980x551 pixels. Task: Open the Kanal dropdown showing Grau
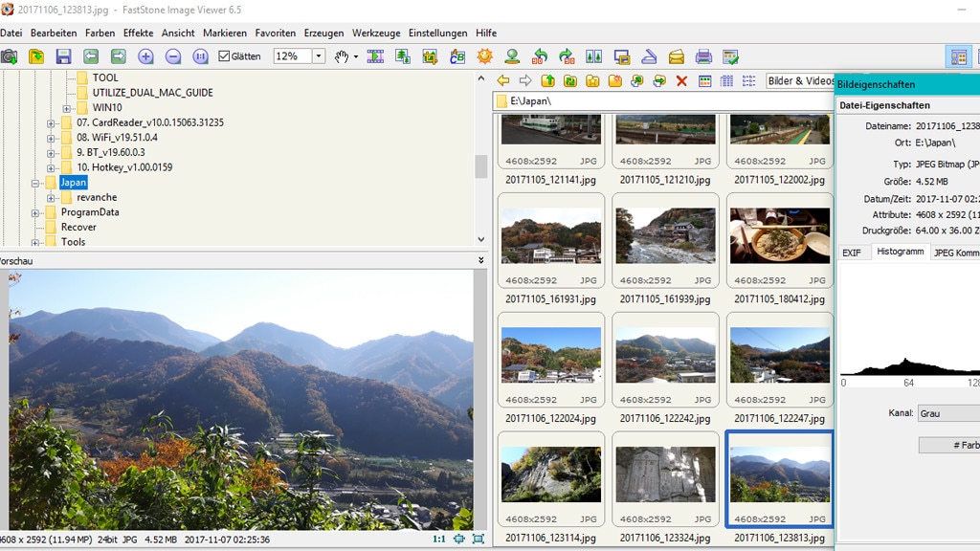947,412
